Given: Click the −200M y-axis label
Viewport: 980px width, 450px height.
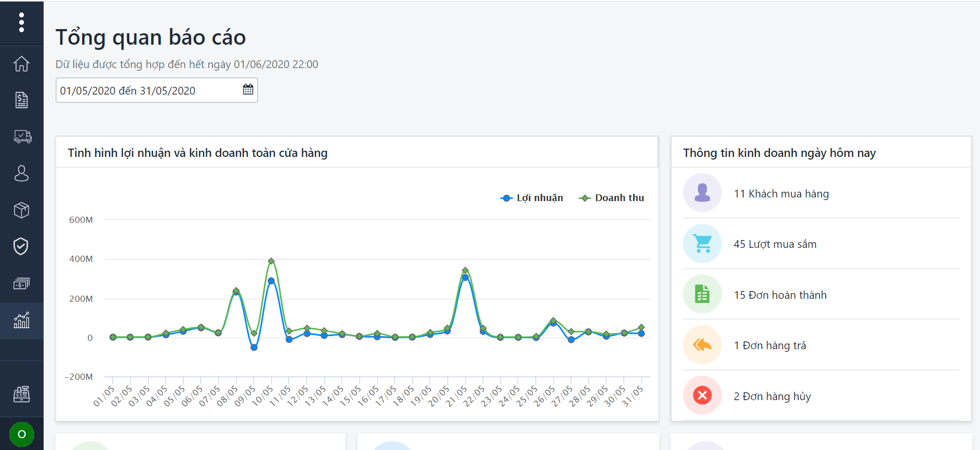Looking at the screenshot, I should [78, 377].
